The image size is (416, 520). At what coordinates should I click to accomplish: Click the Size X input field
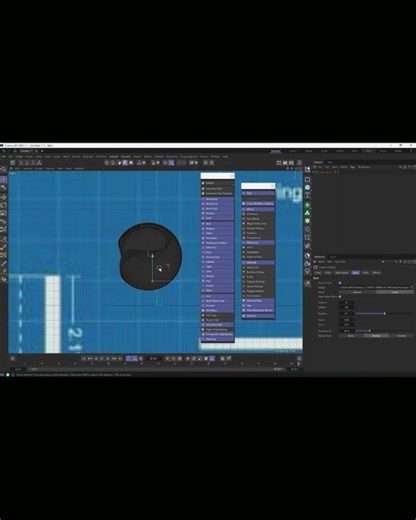click(x=346, y=320)
